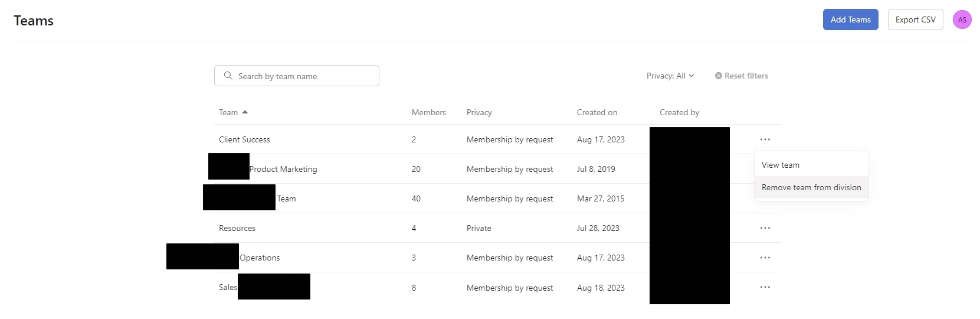Viewport: 980px width, 319px height.
Task: Select View team from context menu
Action: pos(781,165)
